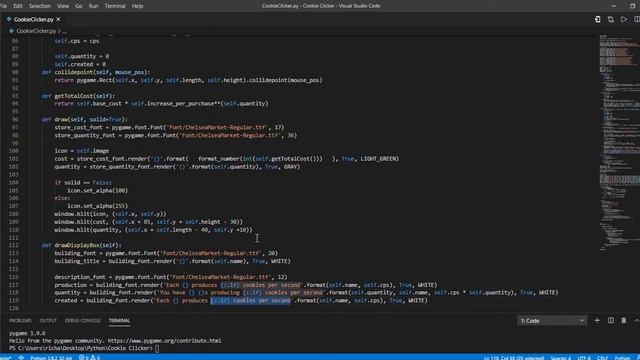The image size is (640, 360).
Task: Open the Run menu
Action: (x=93, y=6)
